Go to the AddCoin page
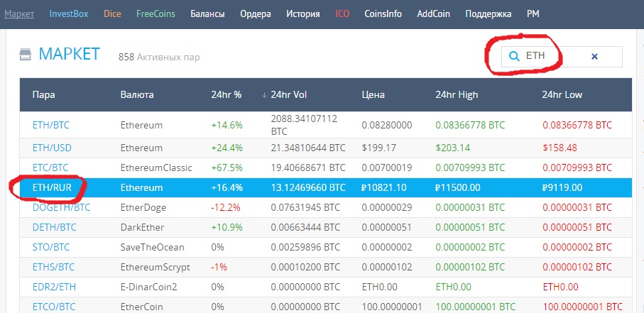The width and height of the screenshot is (644, 313). coord(433,14)
